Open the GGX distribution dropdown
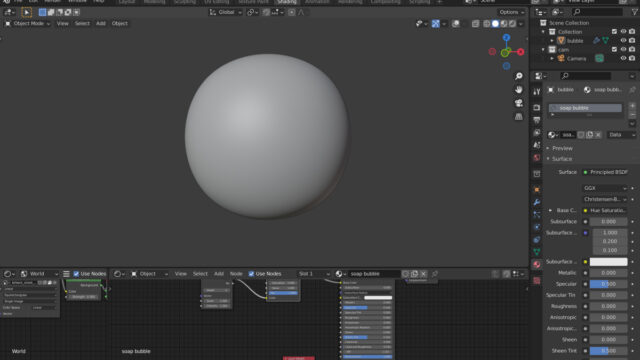This screenshot has height=360, width=640. (x=605, y=188)
